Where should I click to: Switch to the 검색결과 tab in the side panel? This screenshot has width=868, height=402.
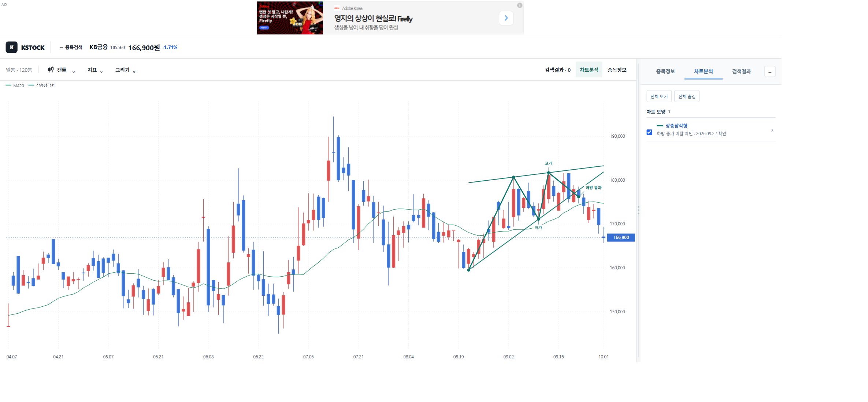coord(741,71)
